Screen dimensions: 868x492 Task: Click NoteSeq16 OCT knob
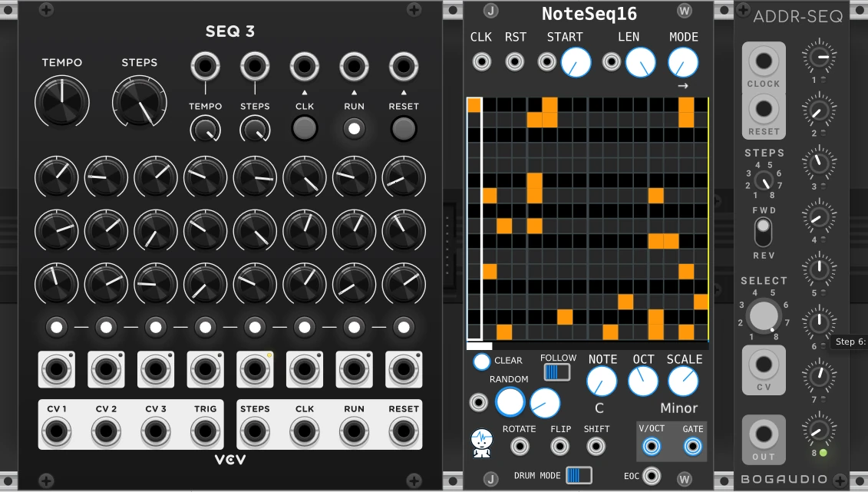643,381
